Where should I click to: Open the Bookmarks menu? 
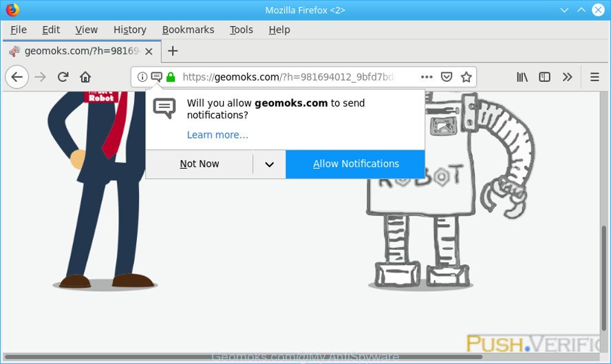(x=189, y=30)
